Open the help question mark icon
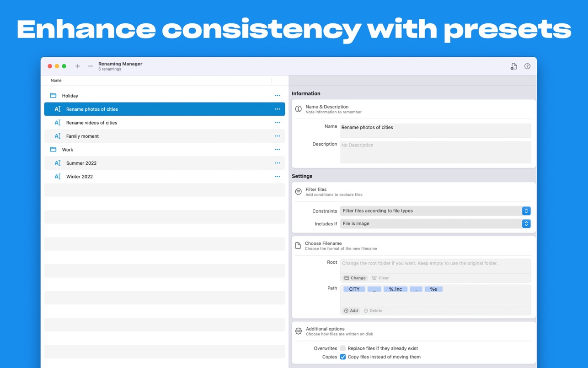 pyautogui.click(x=527, y=66)
